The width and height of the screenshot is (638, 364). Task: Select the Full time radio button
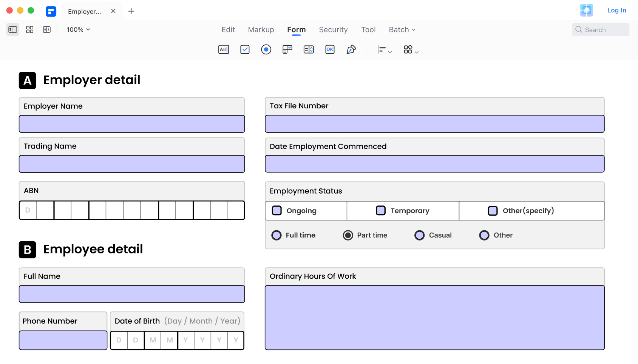click(277, 235)
